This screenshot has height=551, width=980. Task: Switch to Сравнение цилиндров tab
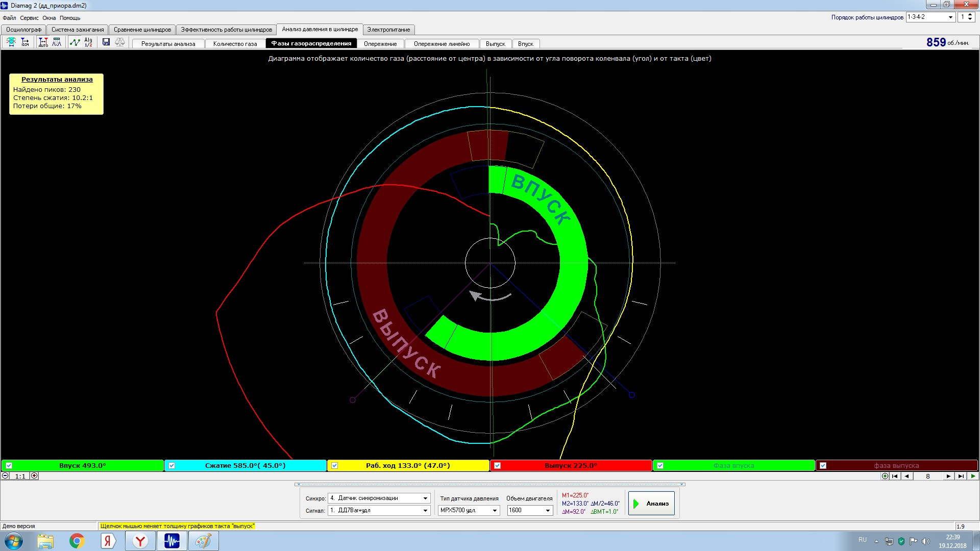click(x=142, y=30)
